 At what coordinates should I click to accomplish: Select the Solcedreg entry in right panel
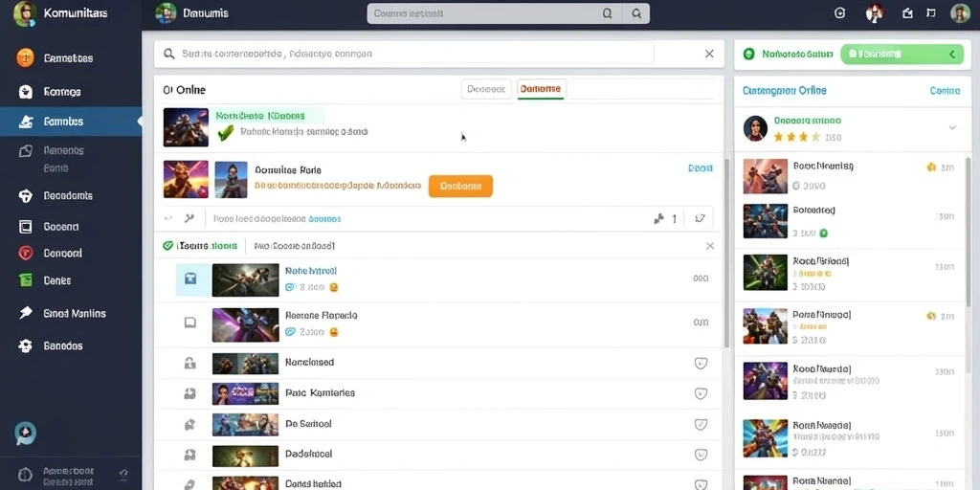coord(850,221)
